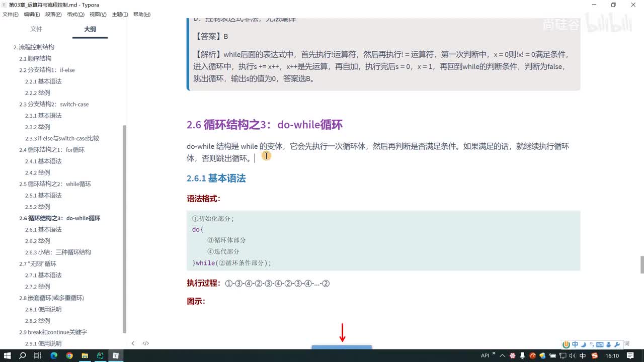This screenshot has width=644, height=362.
Task: Click the Typora taskbar icon
Action: coord(116,355)
